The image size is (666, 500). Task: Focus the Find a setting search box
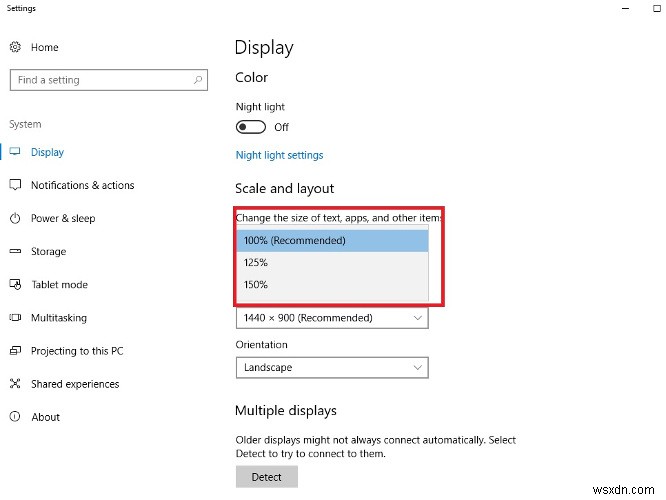point(109,80)
